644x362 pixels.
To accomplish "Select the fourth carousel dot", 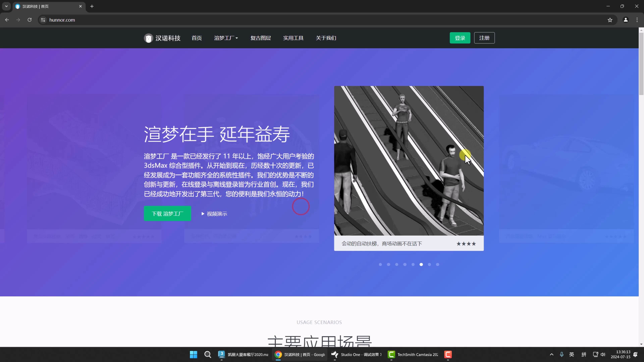I will (x=405, y=265).
